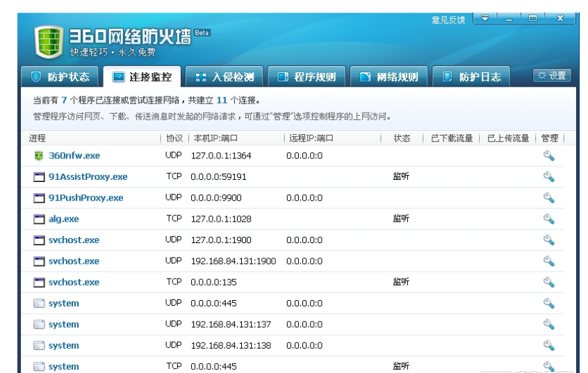Click the alg.exe window icon
Screen dimensions: 588x373
39,219
